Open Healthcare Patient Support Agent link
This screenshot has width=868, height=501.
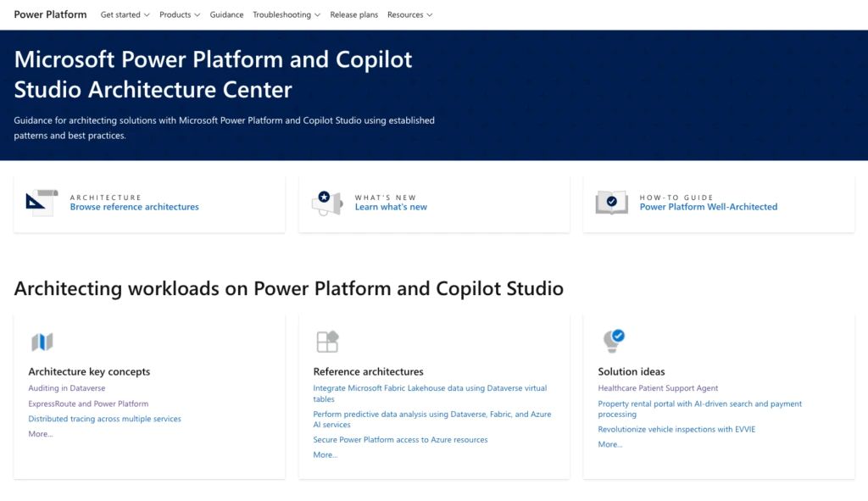[658, 388]
